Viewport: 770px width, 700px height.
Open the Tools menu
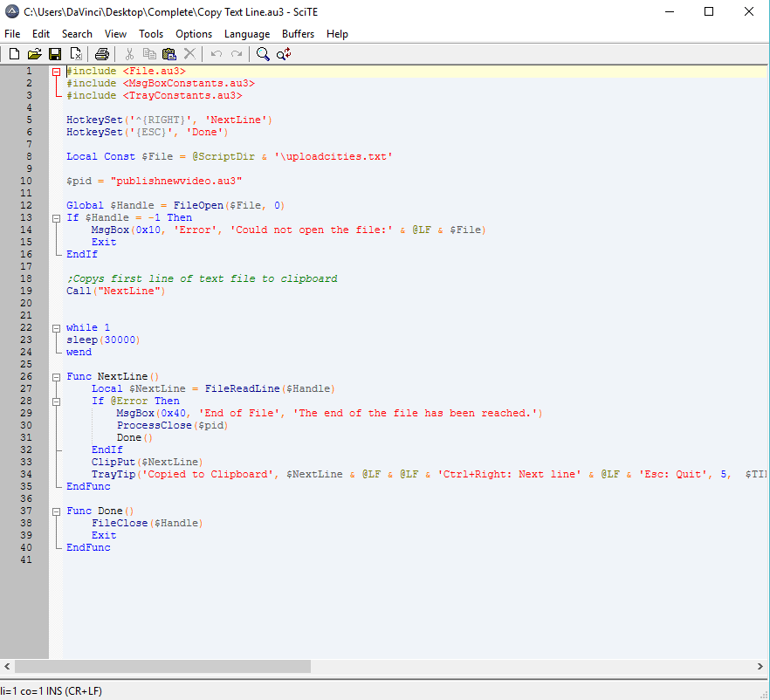[151, 34]
